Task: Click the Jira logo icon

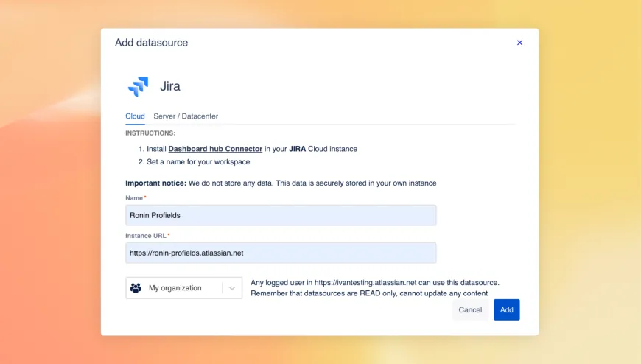Action: click(x=138, y=86)
